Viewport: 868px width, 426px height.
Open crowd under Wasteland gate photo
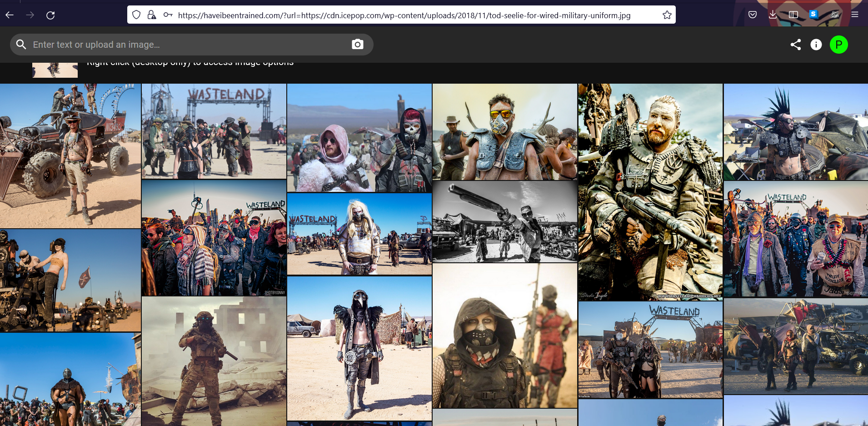point(214,131)
